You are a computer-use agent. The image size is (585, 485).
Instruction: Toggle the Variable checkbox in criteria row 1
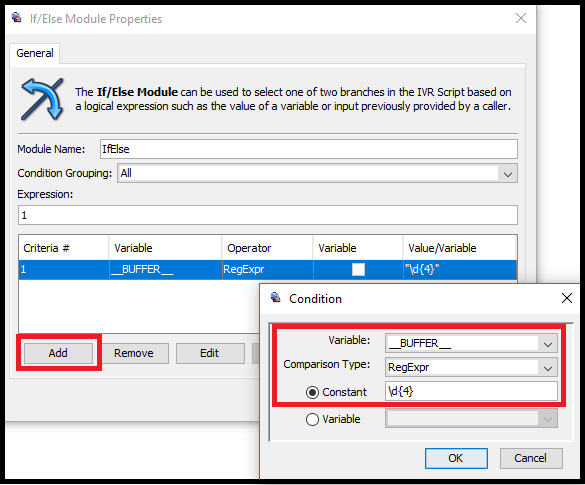358,269
